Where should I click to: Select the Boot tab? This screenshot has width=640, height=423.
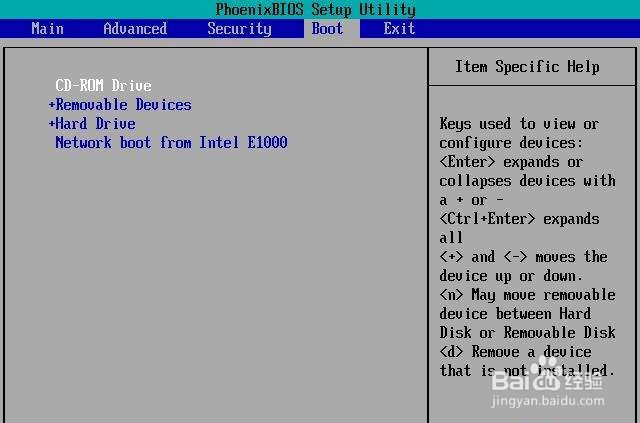327,29
